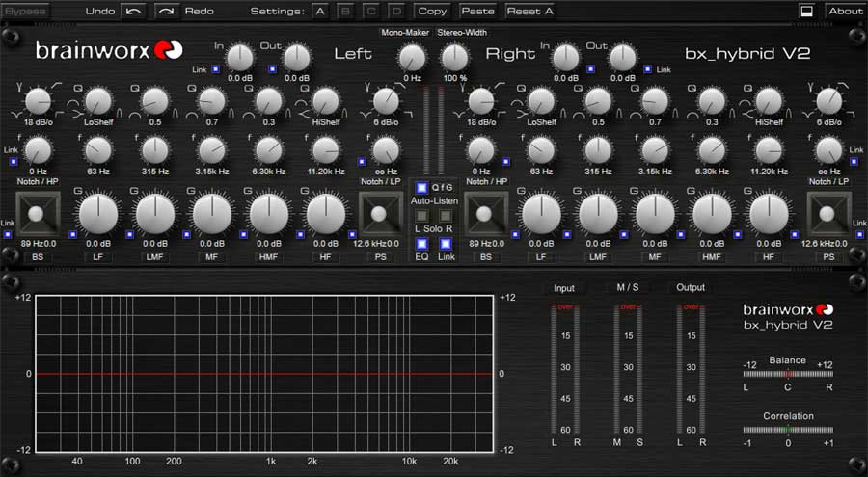Click the M / S meter label

tap(628, 288)
